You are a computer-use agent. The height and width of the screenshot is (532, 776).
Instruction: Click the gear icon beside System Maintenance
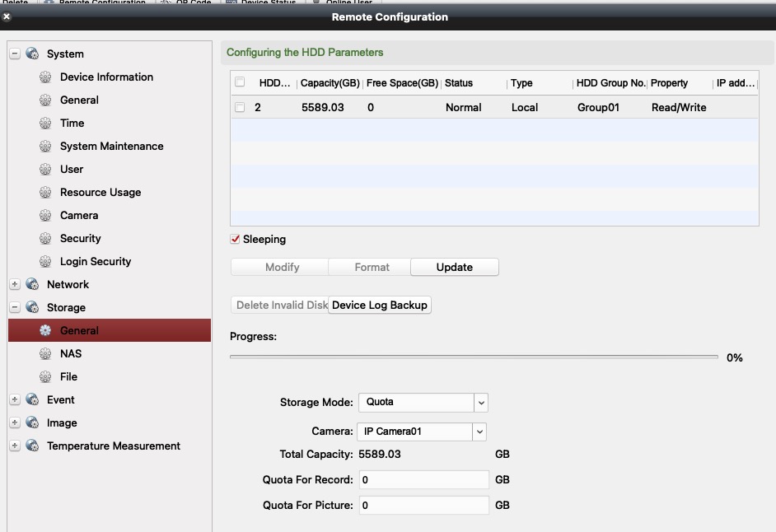[45, 147]
